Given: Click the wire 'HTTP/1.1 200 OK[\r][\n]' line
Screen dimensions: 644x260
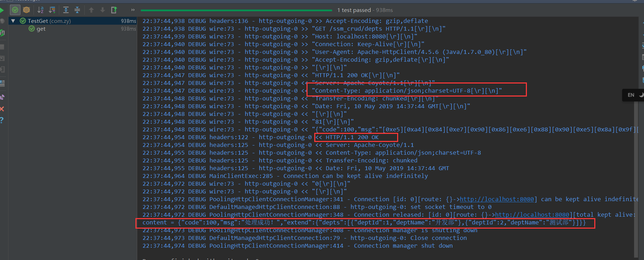Looking at the screenshot, I should [x=271, y=75].
